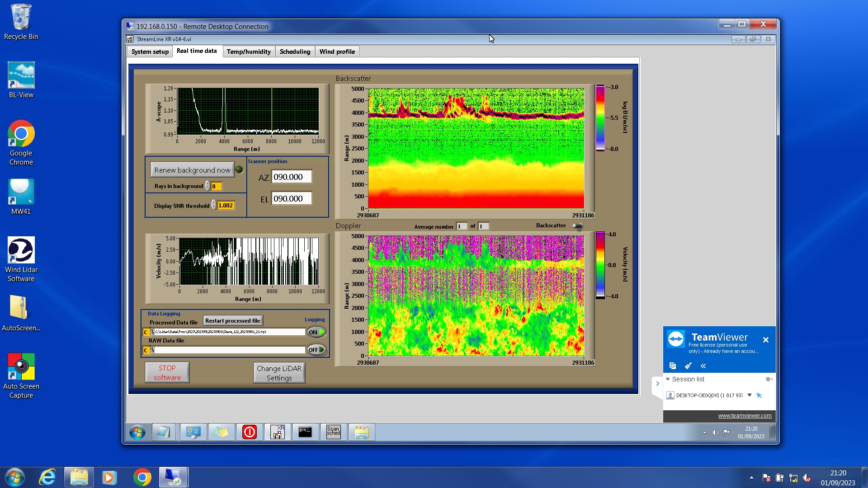Toggle processed data Logging ON switch
This screenshot has height=488, width=868.
click(316, 332)
